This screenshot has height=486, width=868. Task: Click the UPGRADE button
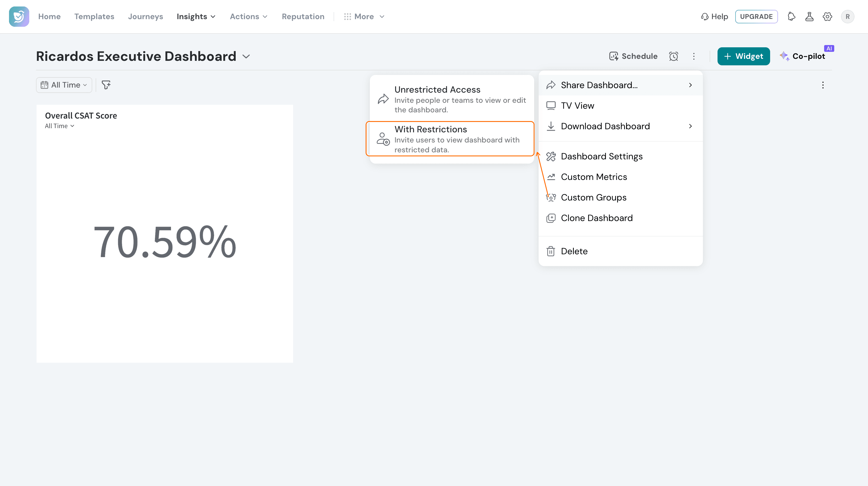[x=756, y=17]
